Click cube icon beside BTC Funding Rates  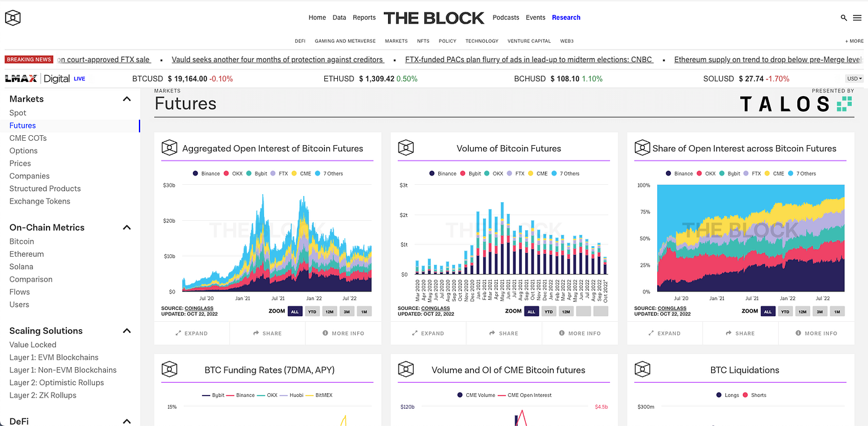coord(169,370)
